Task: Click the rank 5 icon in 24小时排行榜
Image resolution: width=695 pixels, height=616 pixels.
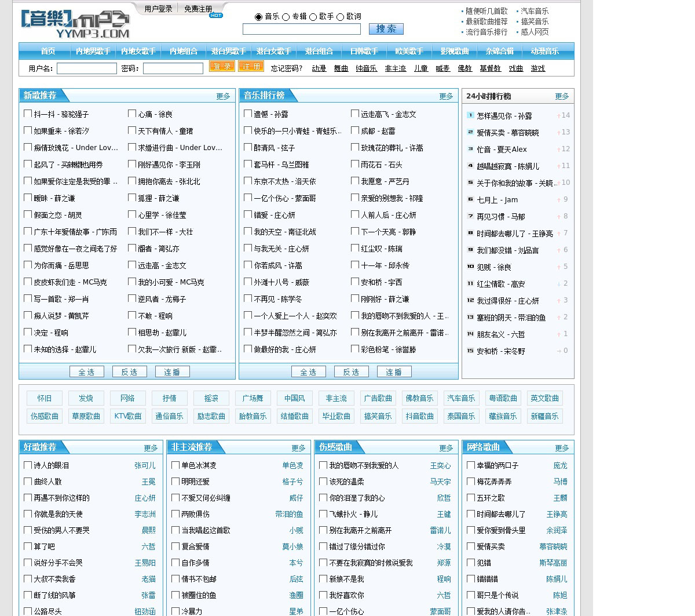Action: (x=470, y=183)
